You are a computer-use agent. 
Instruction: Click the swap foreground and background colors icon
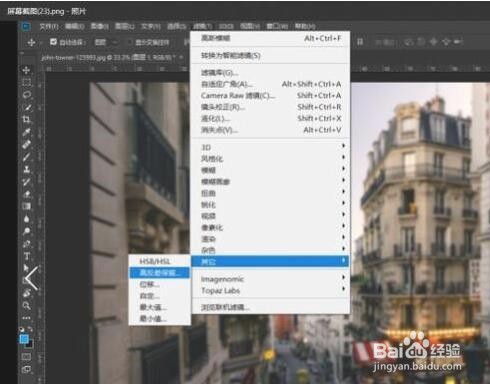coord(30,329)
